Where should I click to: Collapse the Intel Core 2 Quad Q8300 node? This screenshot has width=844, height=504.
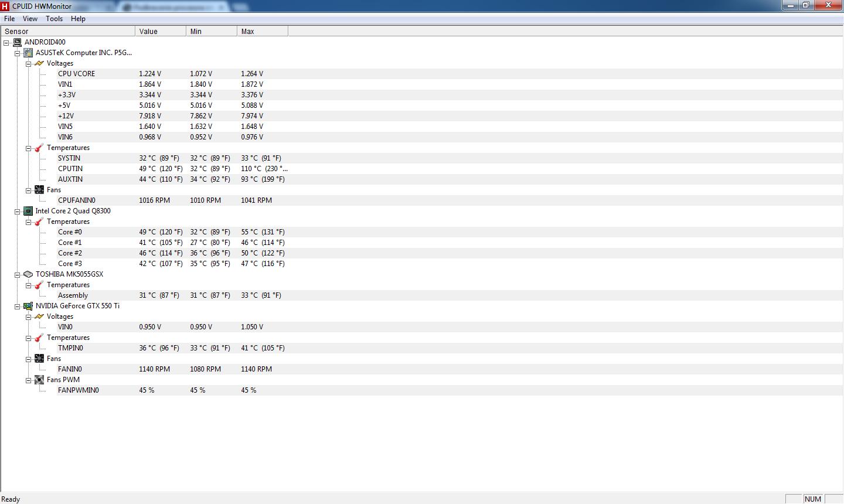click(17, 212)
